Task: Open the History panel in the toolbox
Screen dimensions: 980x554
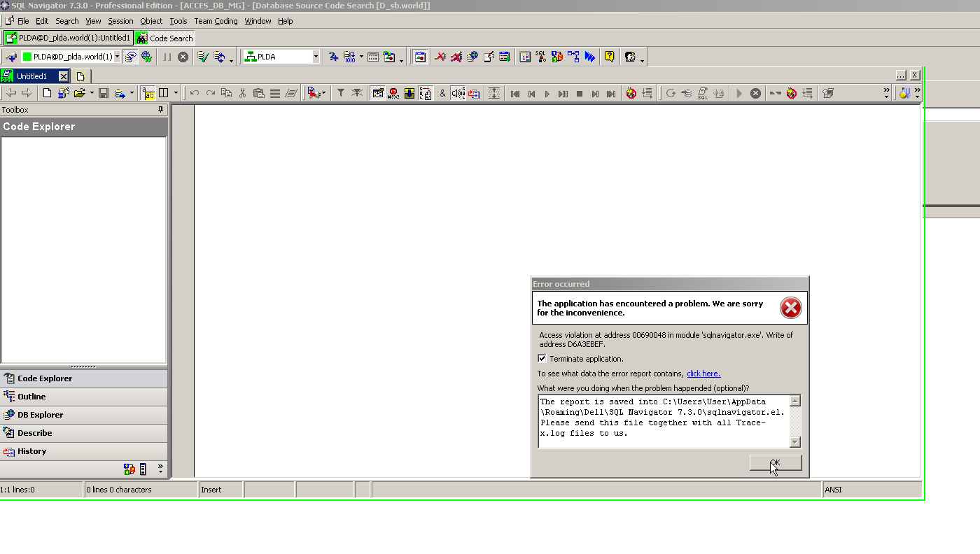Action: tap(84, 451)
